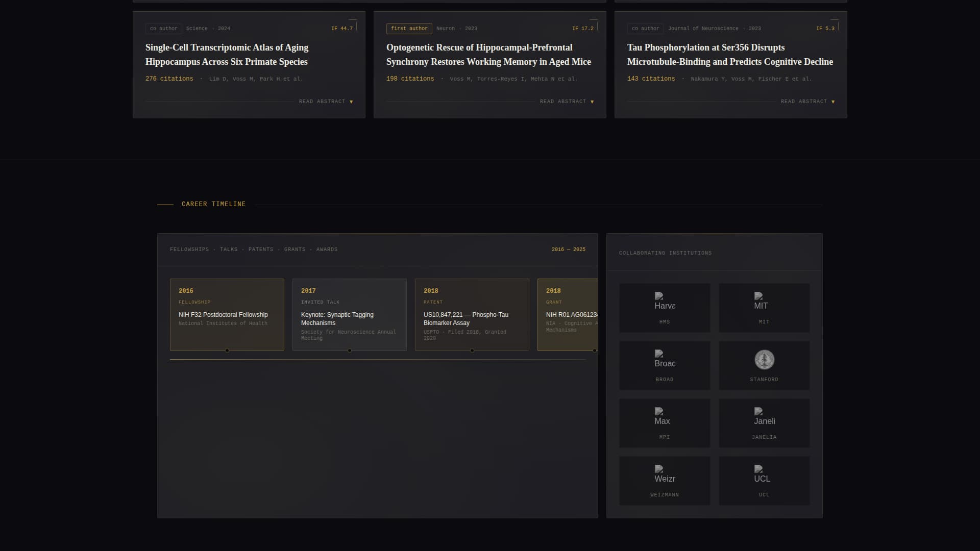The height and width of the screenshot is (551, 980).
Task: Expand the abstract for the Science 2024 paper
Action: pos(325,101)
